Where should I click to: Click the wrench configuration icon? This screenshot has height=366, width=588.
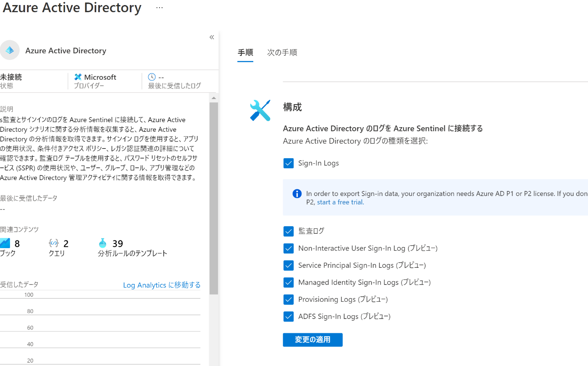[x=260, y=110]
